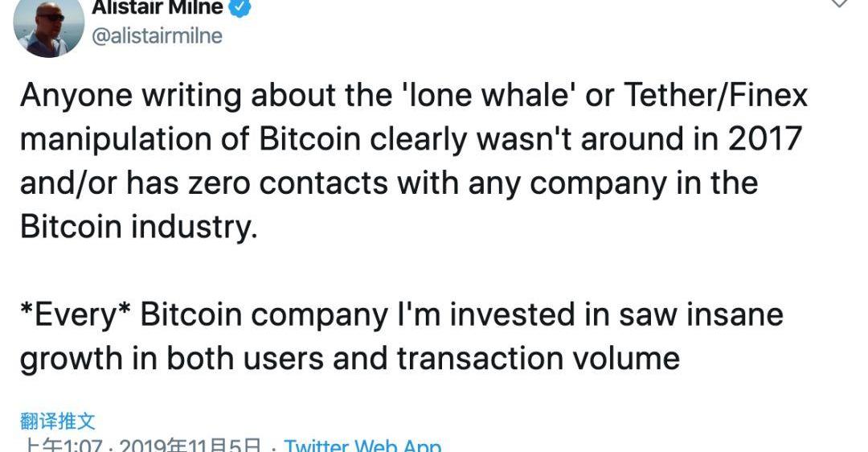Click the phrase 'zero contacts' in the tweet
This screenshot has height=452, width=868.
(x=289, y=183)
